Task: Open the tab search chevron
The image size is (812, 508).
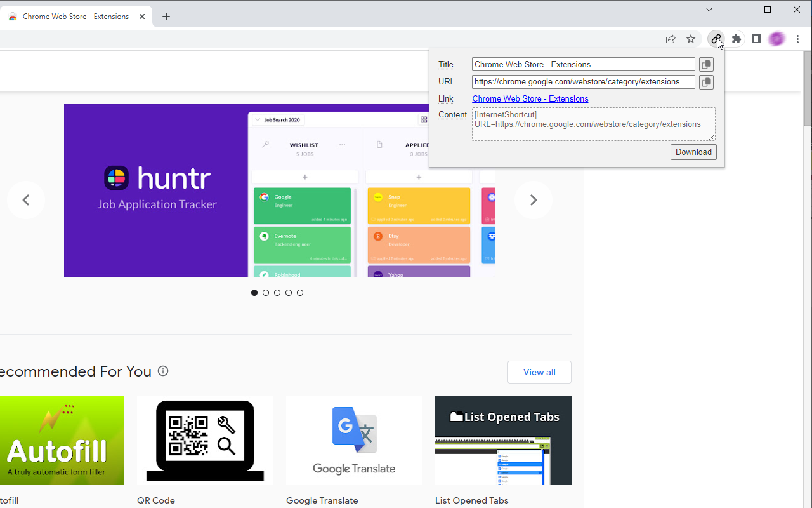Action: (709, 10)
